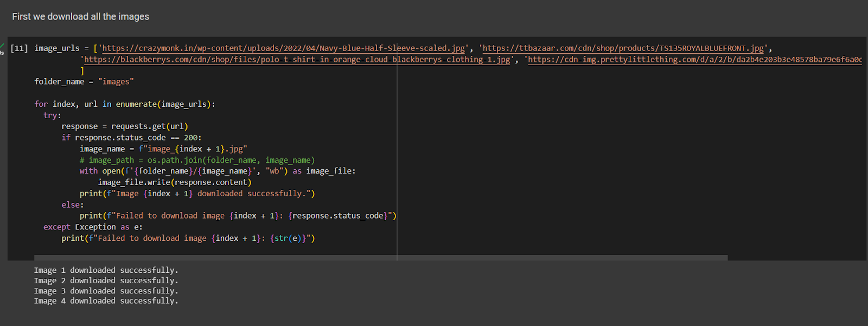Click the print line with response.status_code
The image size is (868, 326).
(238, 216)
